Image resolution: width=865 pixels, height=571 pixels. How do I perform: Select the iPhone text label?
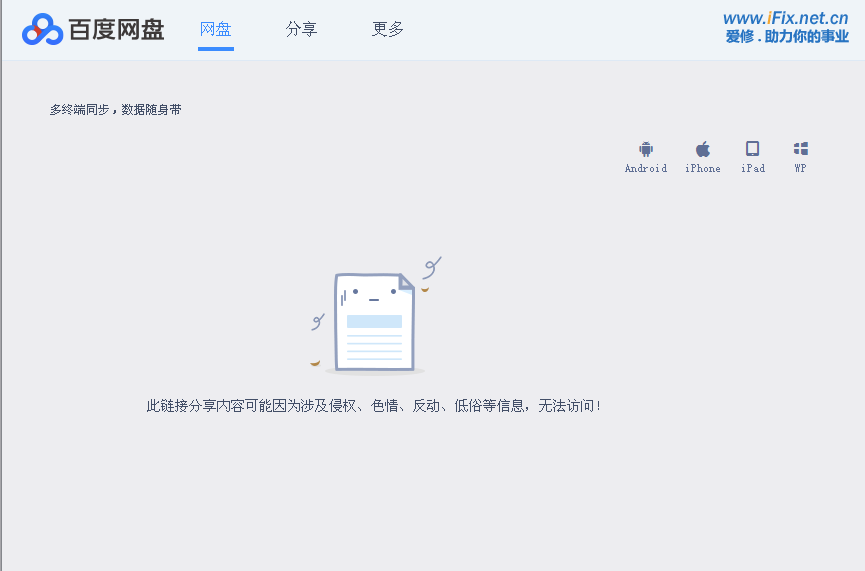703,169
